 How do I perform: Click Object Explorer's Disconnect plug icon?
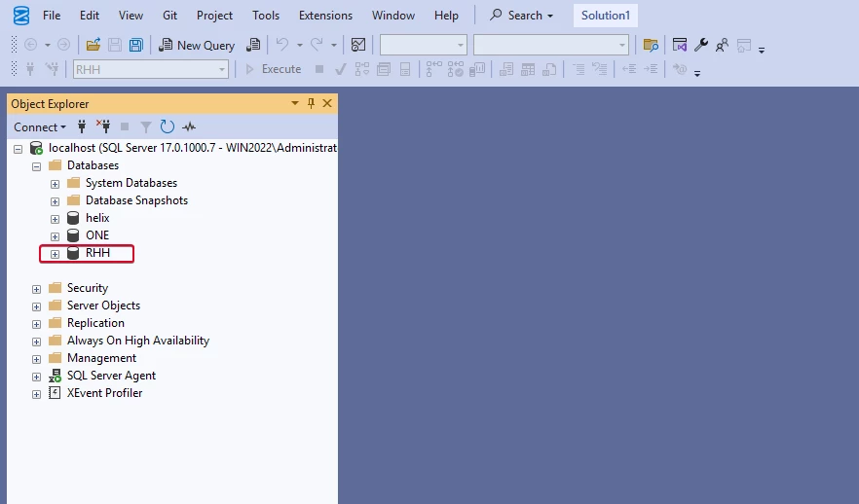click(x=103, y=126)
